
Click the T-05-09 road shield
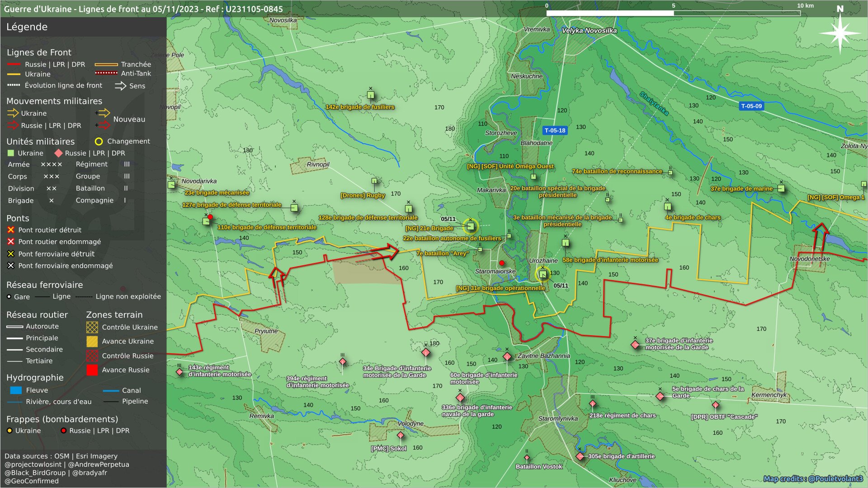(x=751, y=106)
